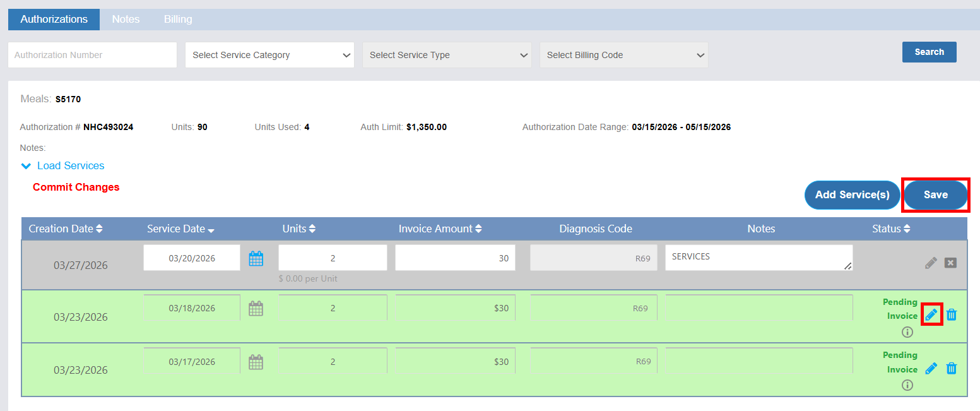
Task: Click the pencil edit icon for 03/17/2026 service
Action: [931, 368]
